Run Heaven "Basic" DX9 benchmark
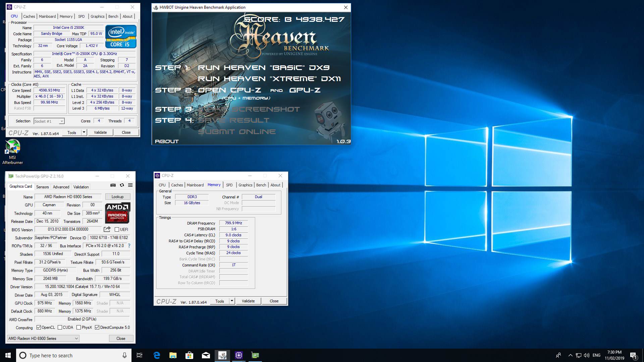Screen dimensions: 644x362 pos(264,68)
